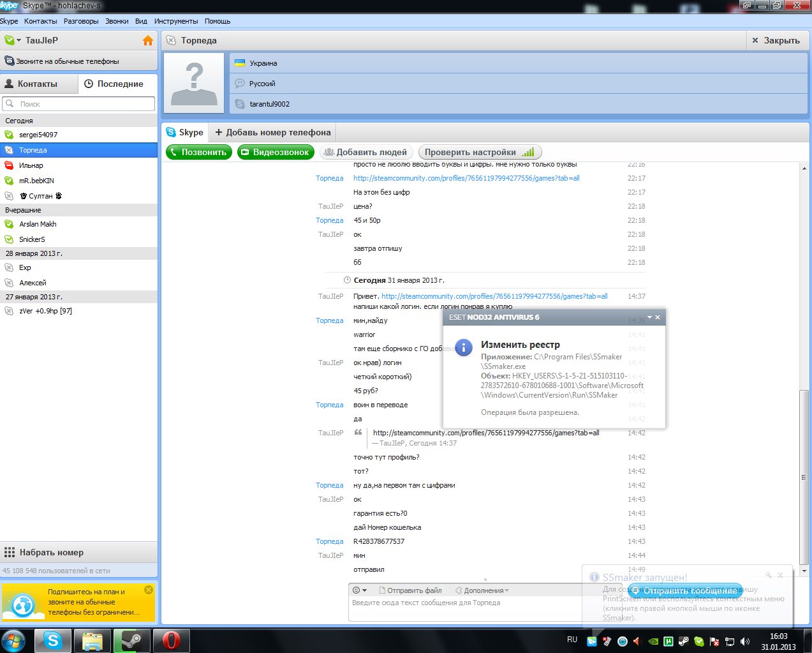Switch to the Контакты tab
812x653 pixels.
tap(39, 84)
